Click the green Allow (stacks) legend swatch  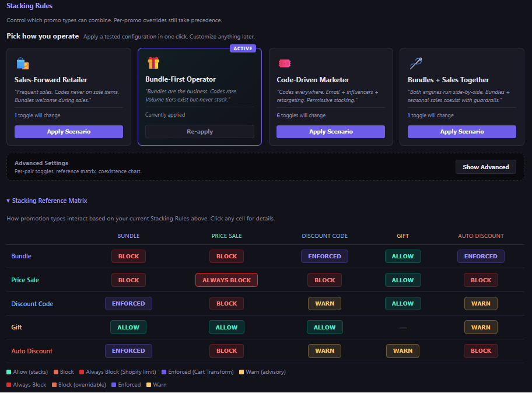point(9,372)
